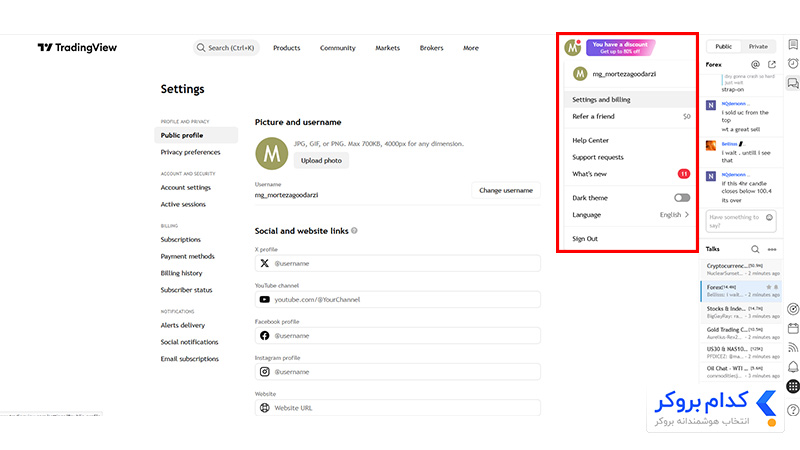Open Refer a friend
The width and height of the screenshot is (800, 450).
(630, 116)
